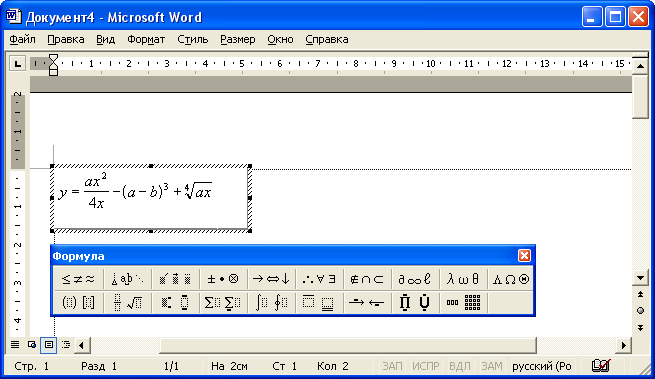Open relational symbols palette (≤≠≈)
The image size is (655, 379).
point(79,279)
